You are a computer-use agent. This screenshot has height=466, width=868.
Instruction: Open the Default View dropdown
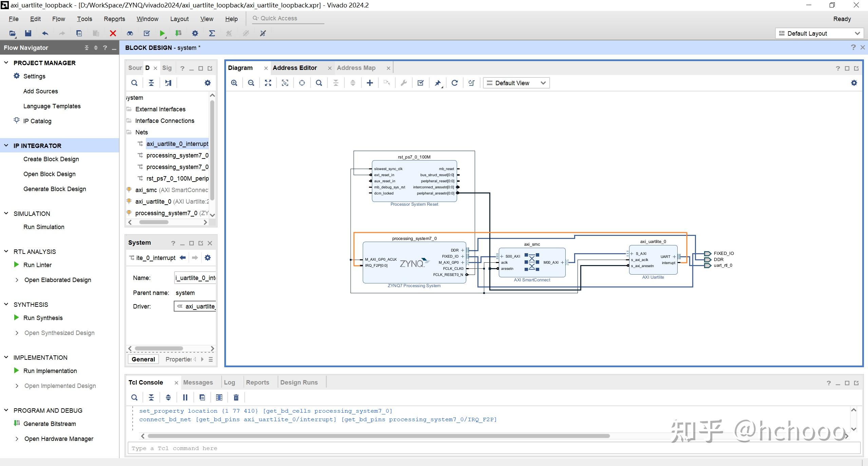click(x=516, y=83)
